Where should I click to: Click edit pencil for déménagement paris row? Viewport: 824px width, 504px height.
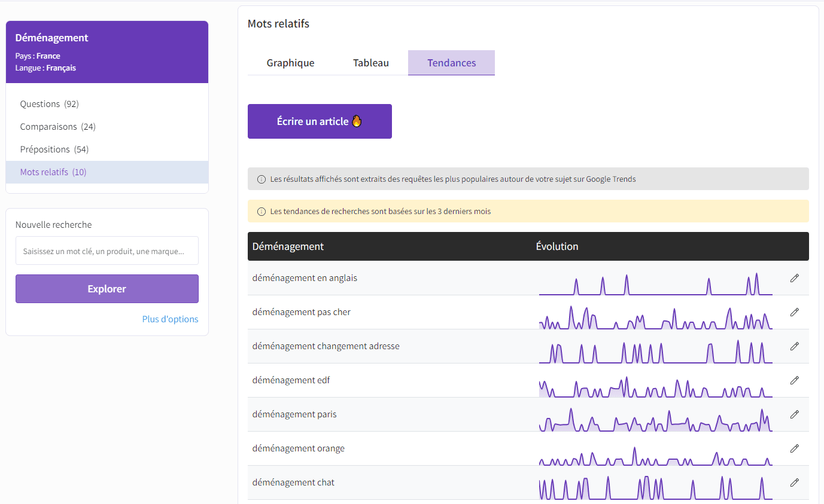(794, 414)
